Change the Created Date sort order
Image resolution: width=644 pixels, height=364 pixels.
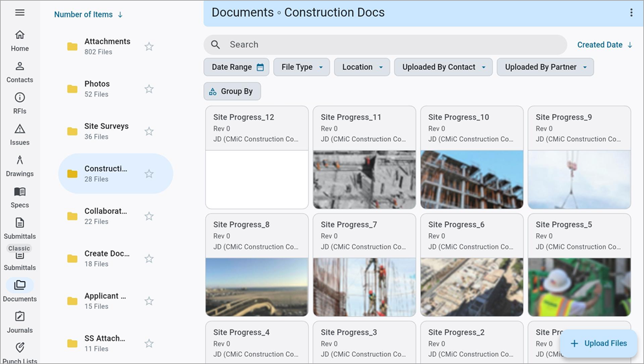click(x=605, y=45)
